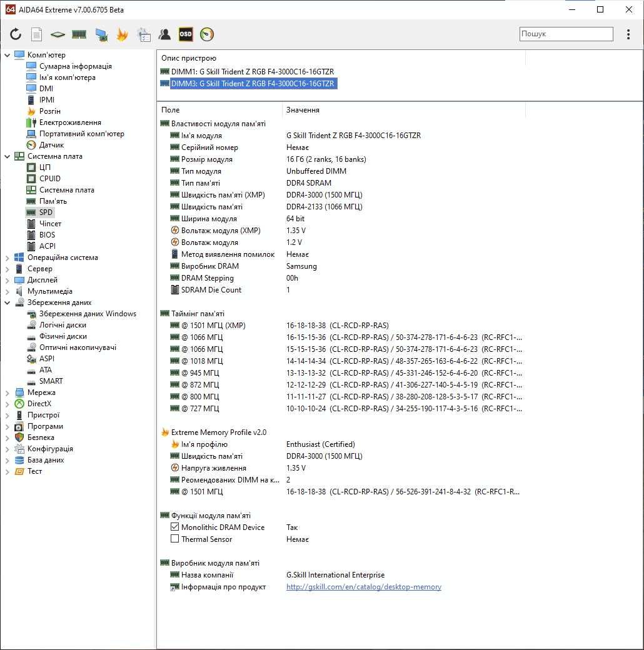Viewport: 644px width, 650px height.
Task: Toggle the Thermal Sensor checkbox
Action: [174, 539]
